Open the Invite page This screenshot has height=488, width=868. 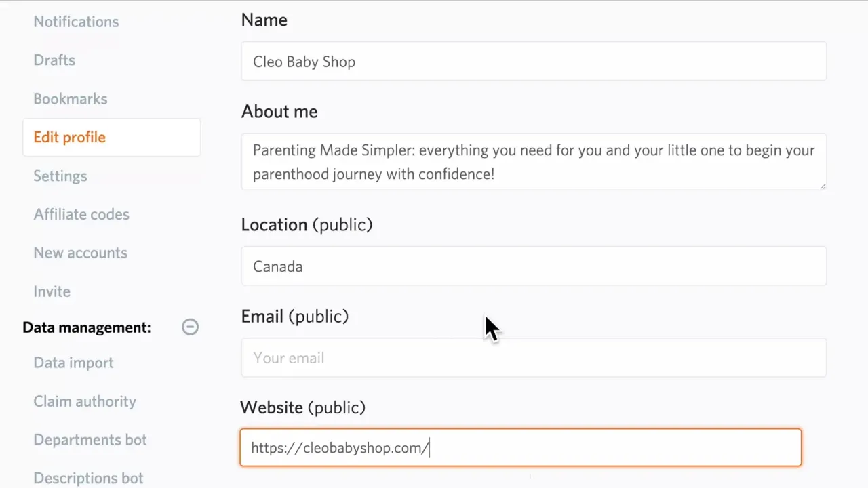[x=52, y=291]
